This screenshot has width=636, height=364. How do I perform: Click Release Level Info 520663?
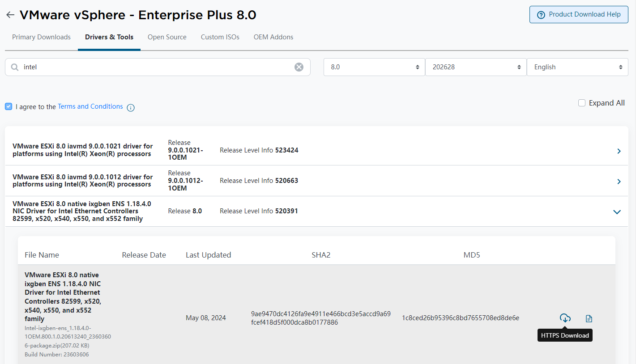[x=259, y=181]
